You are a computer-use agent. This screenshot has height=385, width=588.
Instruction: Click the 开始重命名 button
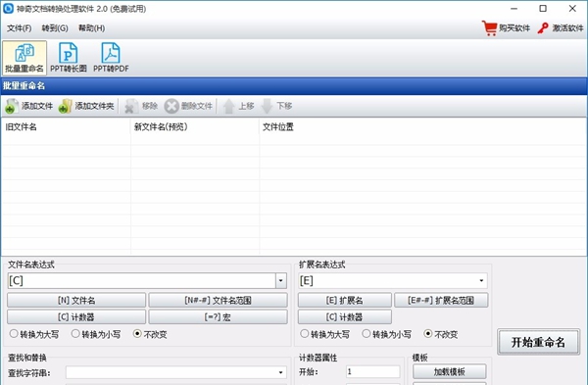coord(538,342)
